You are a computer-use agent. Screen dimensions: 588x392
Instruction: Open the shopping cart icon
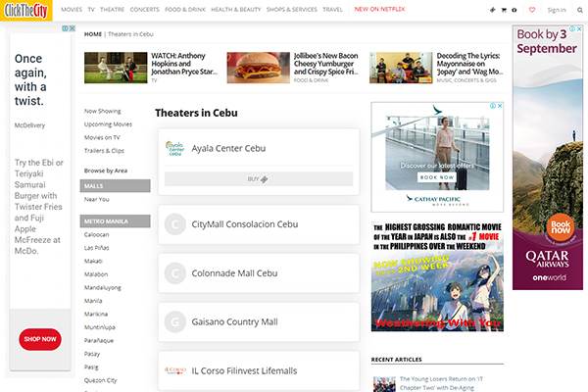pos(504,10)
